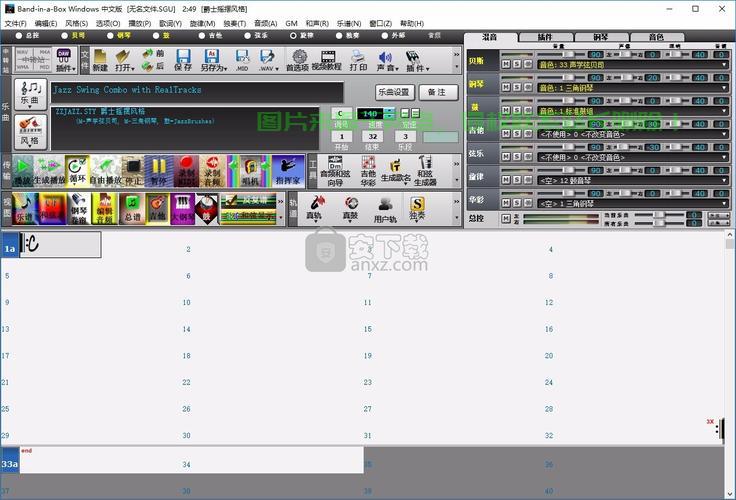The width and height of the screenshot is (736, 500).
Task: Click the 生成播放 (Generate and Play) icon
Action: coord(49,171)
